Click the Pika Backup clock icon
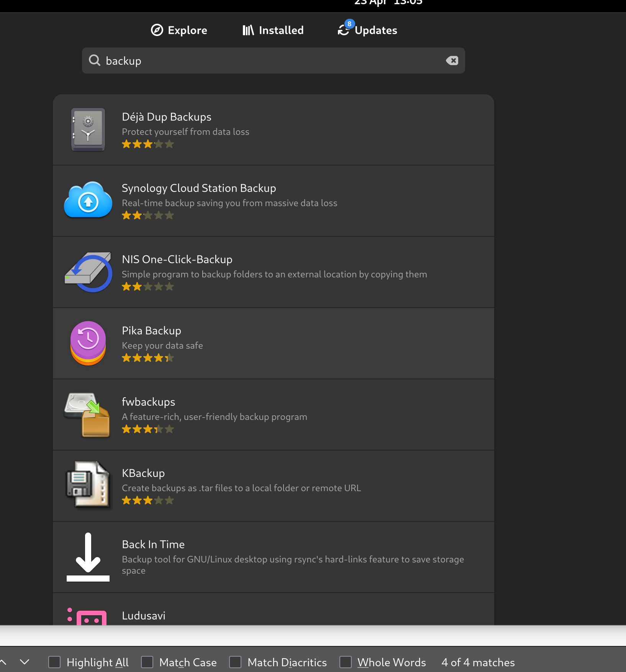This screenshot has height=672, width=626. click(x=88, y=343)
